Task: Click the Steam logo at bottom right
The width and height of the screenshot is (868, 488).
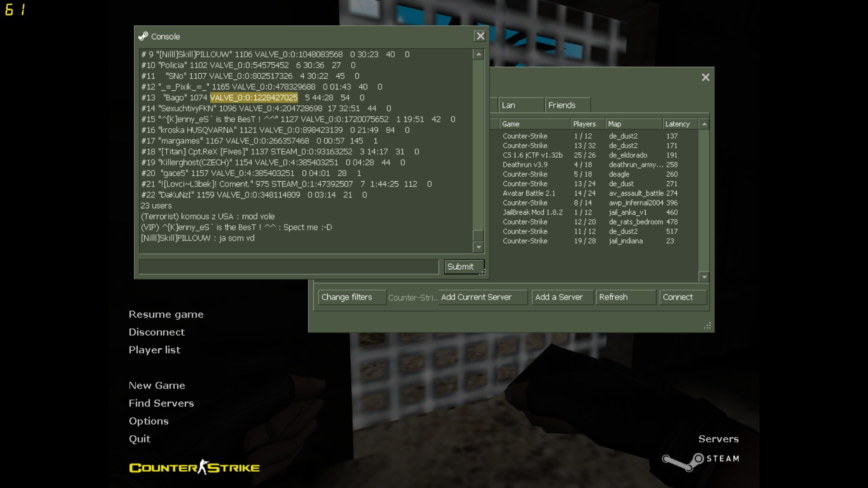Action: click(701, 461)
